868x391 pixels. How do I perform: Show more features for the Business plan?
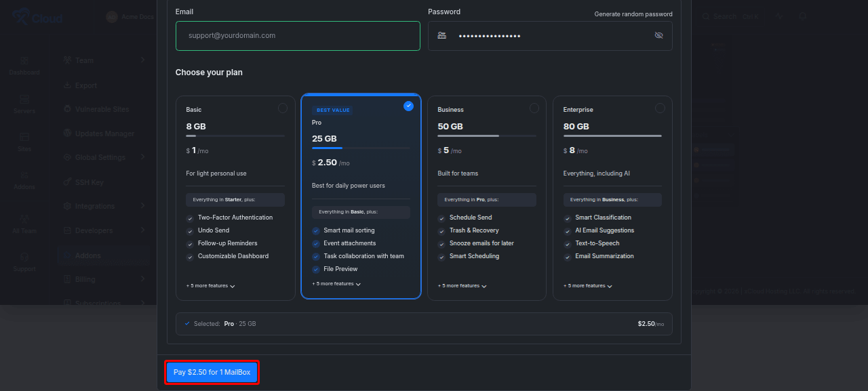[462, 286]
